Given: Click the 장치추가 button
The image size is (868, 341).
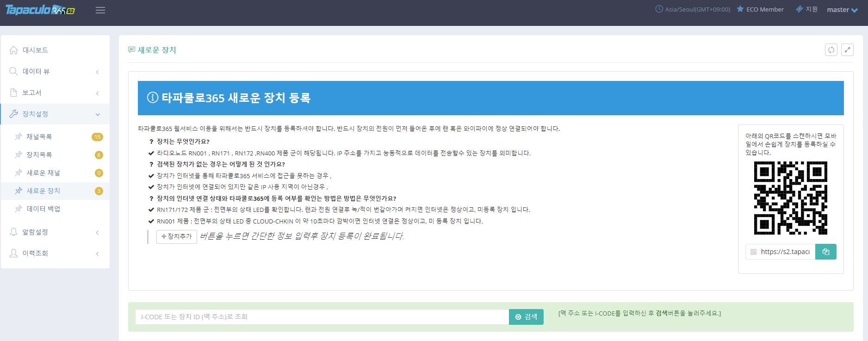Looking at the screenshot, I should tap(177, 236).
